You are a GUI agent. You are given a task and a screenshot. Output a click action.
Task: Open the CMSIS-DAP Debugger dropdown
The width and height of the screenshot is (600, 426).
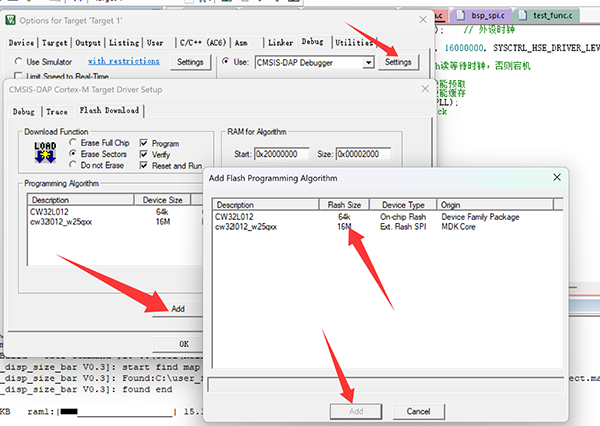pyautogui.click(x=369, y=62)
